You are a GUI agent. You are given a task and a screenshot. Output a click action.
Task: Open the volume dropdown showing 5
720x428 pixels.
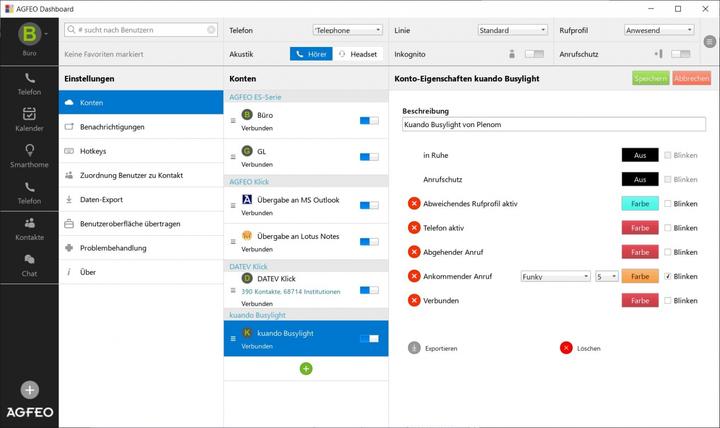point(607,276)
